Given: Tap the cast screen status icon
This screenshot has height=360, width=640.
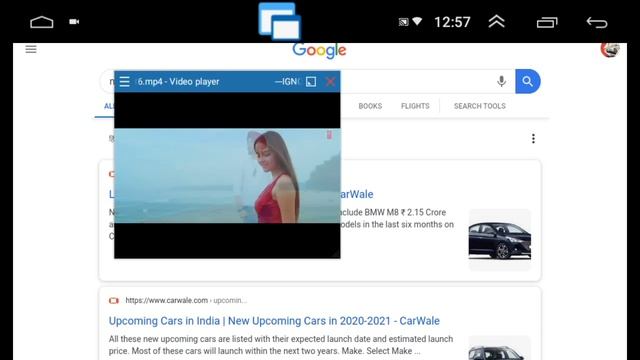Looking at the screenshot, I should (x=403, y=22).
